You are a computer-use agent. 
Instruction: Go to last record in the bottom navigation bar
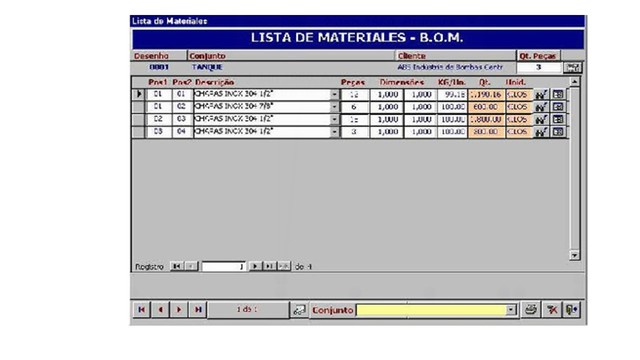[198, 310]
